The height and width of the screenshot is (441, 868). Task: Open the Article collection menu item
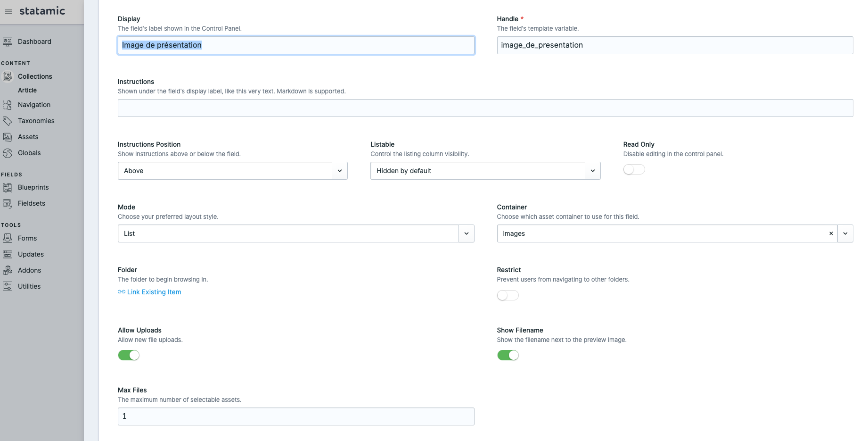point(27,90)
